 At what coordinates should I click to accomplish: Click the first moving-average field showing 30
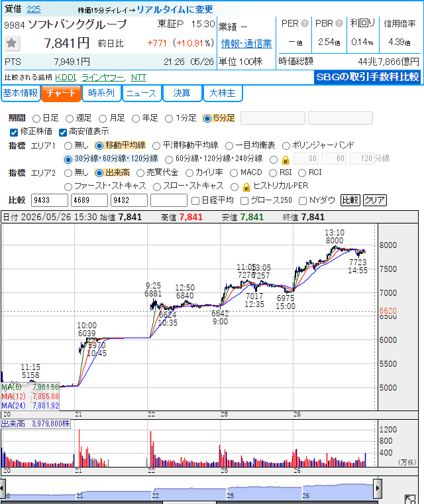307,158
